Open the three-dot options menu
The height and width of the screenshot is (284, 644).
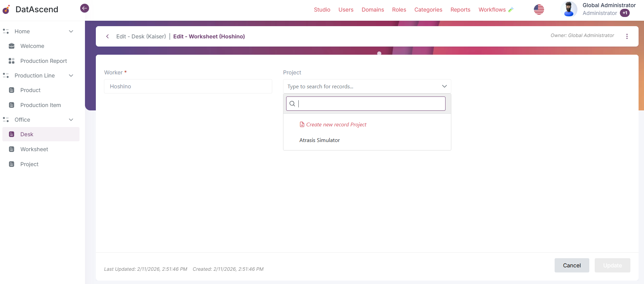pos(627,36)
